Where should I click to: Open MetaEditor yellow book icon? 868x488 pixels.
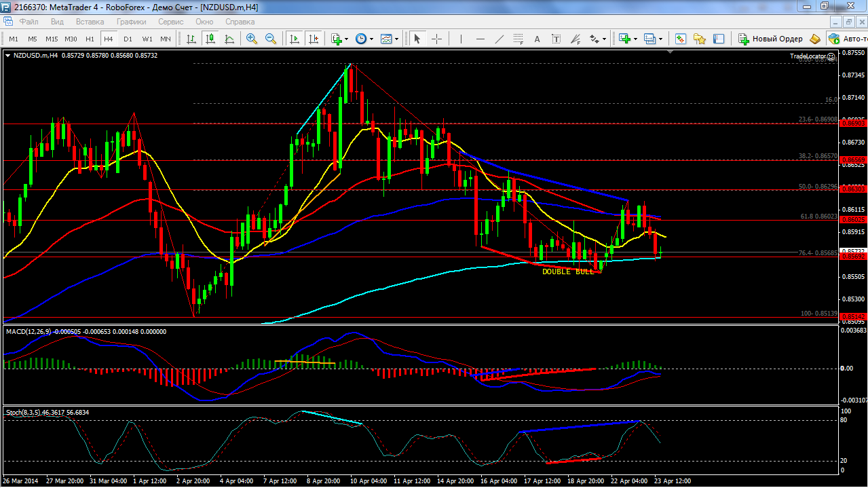click(815, 39)
